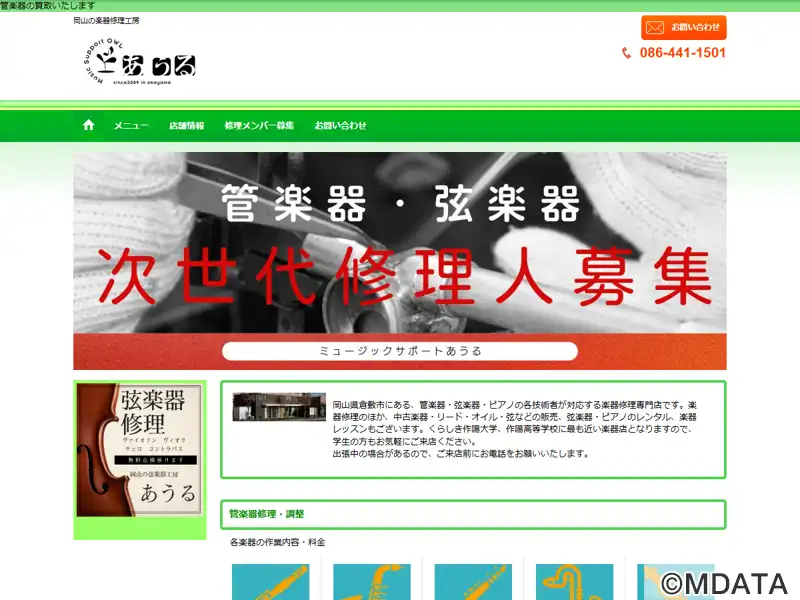Click the あうる Music Support OWL logo
The width and height of the screenshot is (800, 600).
pyautogui.click(x=140, y=61)
